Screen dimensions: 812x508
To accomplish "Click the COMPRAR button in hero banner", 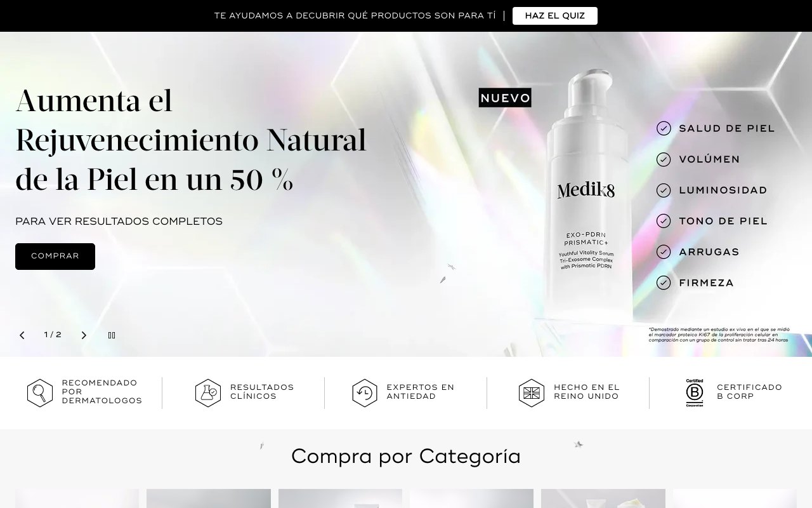I will [55, 257].
